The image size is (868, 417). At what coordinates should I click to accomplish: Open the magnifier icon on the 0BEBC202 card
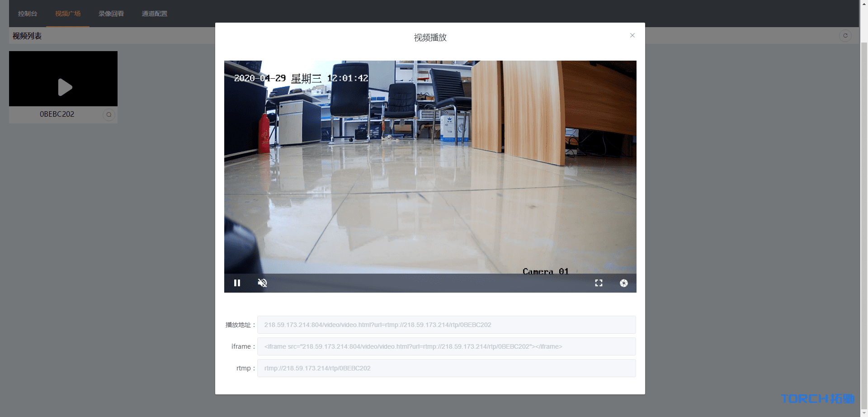pos(108,114)
